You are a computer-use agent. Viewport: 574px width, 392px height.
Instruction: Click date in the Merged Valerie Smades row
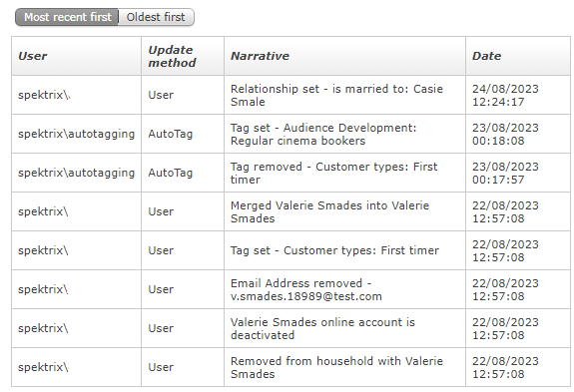pyautogui.click(x=505, y=211)
